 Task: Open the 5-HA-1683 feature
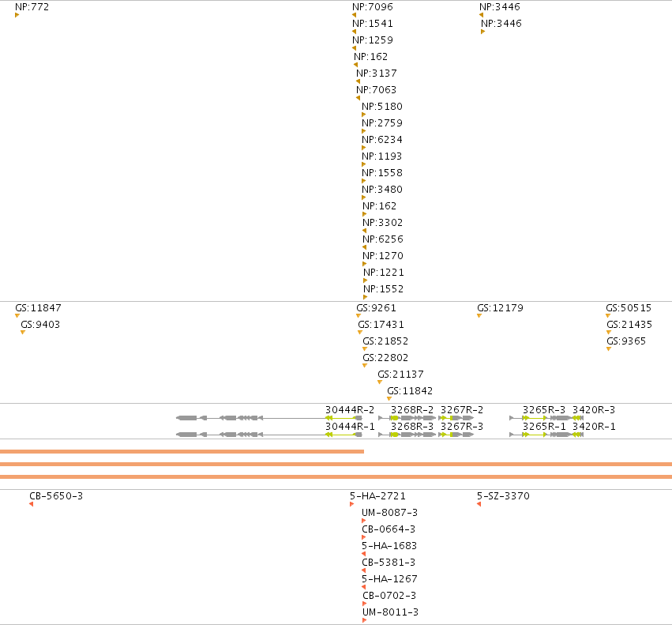pyautogui.click(x=389, y=546)
